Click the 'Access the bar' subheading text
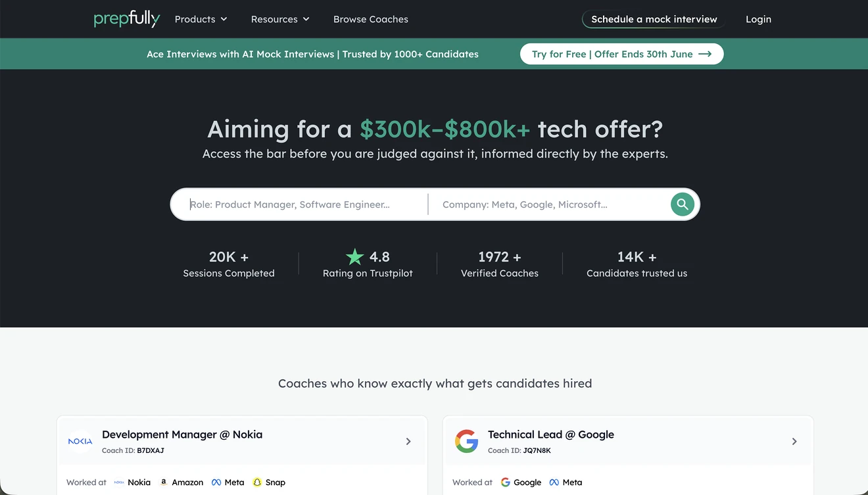 coord(435,154)
